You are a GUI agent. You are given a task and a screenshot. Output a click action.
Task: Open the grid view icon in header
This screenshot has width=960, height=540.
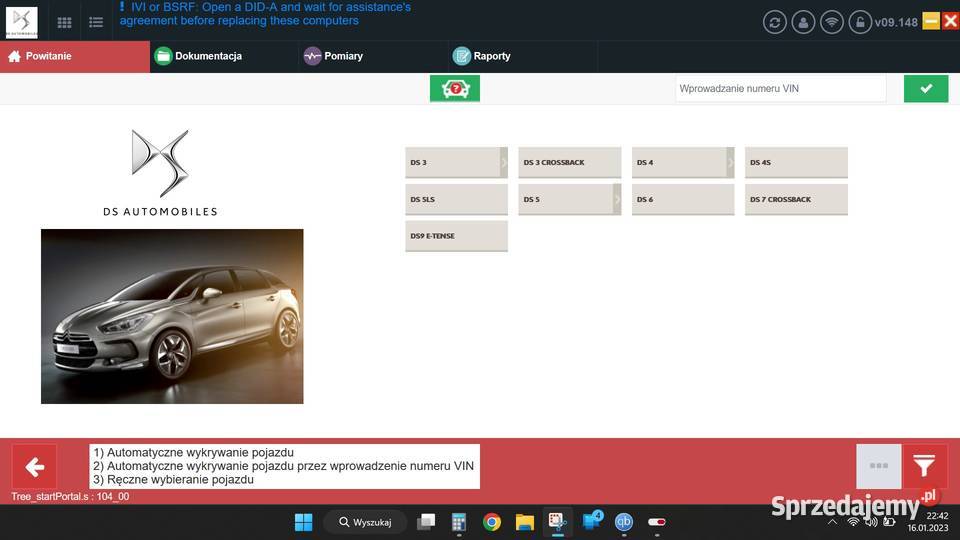(64, 23)
